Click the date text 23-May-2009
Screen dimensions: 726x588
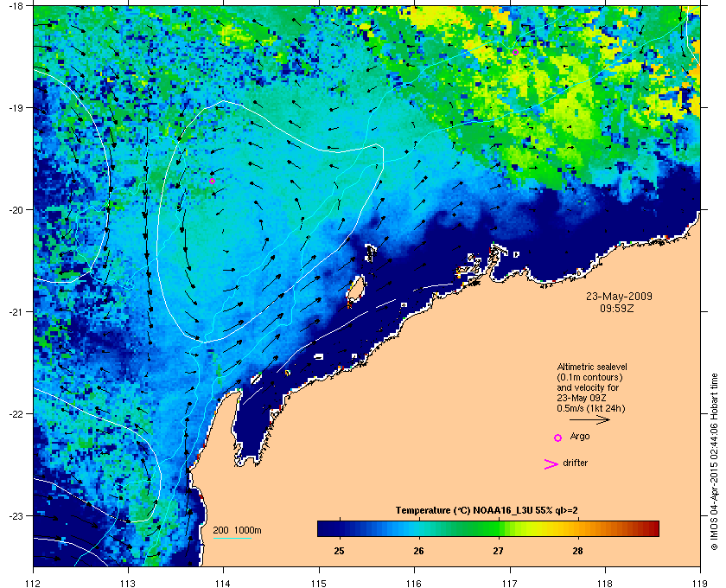(619, 296)
